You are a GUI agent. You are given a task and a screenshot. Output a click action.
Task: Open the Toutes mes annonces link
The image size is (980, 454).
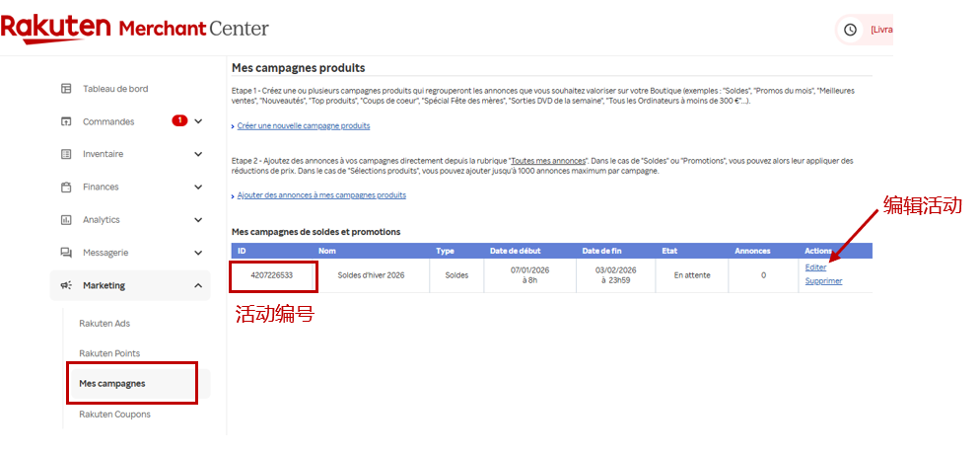pyautogui.click(x=548, y=161)
